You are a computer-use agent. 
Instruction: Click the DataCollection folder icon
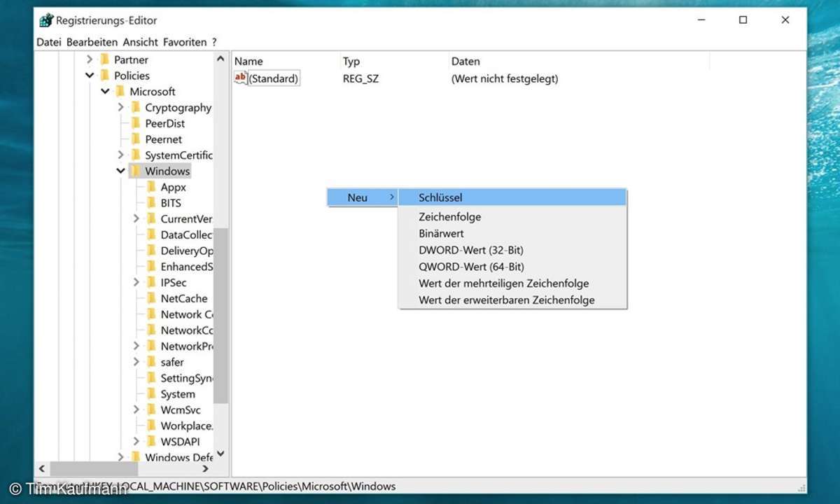click(x=150, y=235)
